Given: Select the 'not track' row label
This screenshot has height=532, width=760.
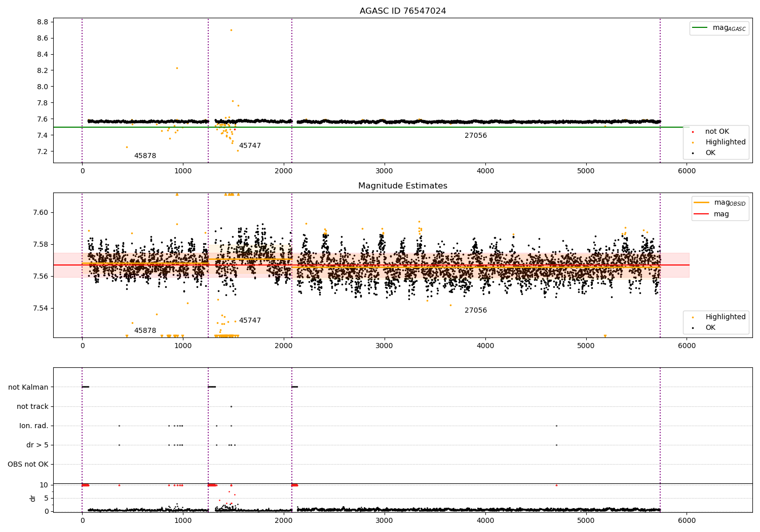Looking at the screenshot, I should click(32, 406).
